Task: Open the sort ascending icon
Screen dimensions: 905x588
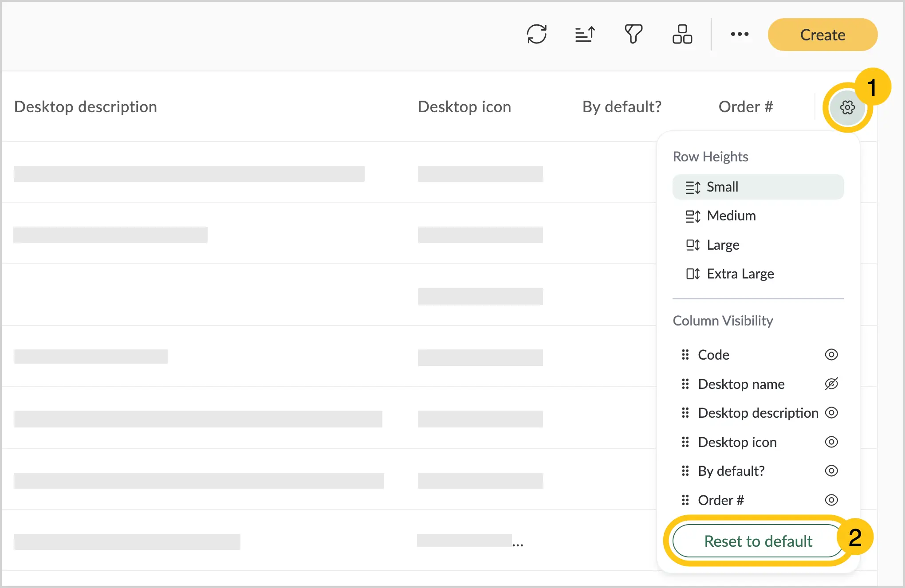Action: click(585, 34)
